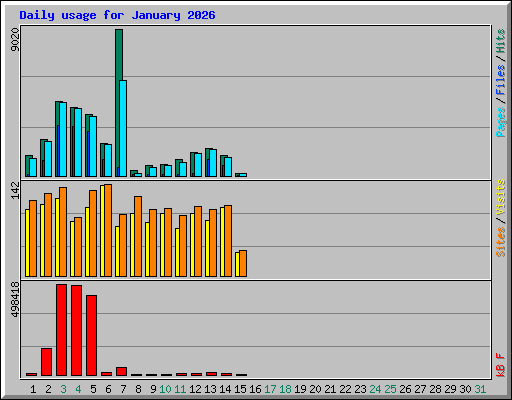Image resolution: width=512 pixels, height=400 pixels.
Task: Click the yellow Visits legend label
Action: 500,197
